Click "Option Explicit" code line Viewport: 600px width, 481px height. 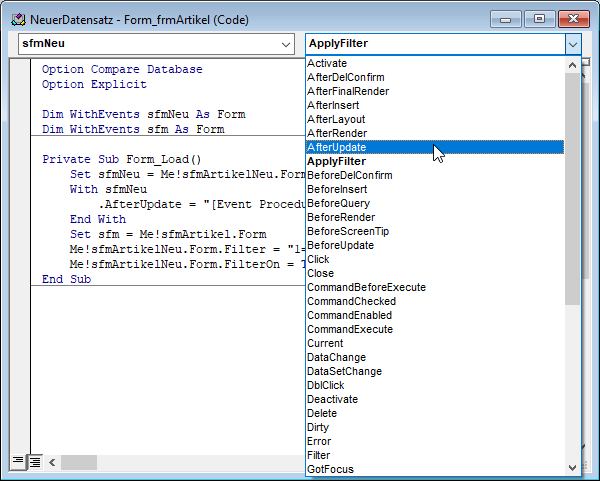[x=94, y=84]
